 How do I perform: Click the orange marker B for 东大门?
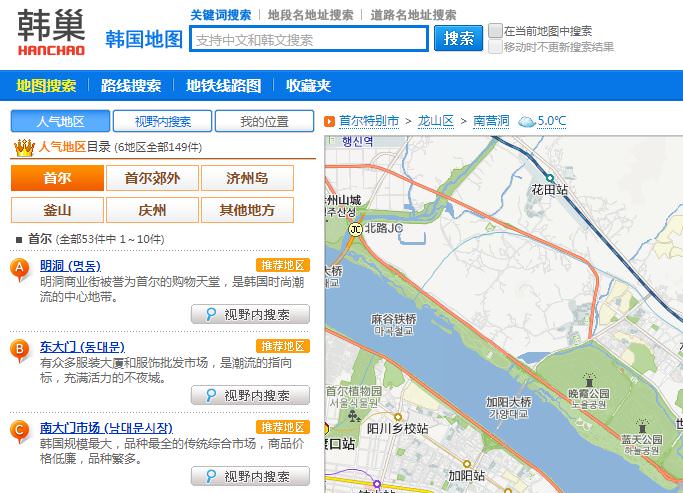pyautogui.click(x=20, y=350)
